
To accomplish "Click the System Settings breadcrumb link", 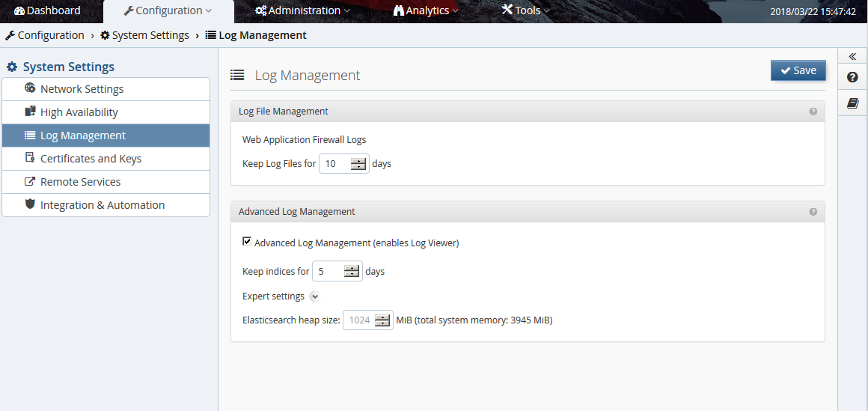I will point(144,35).
